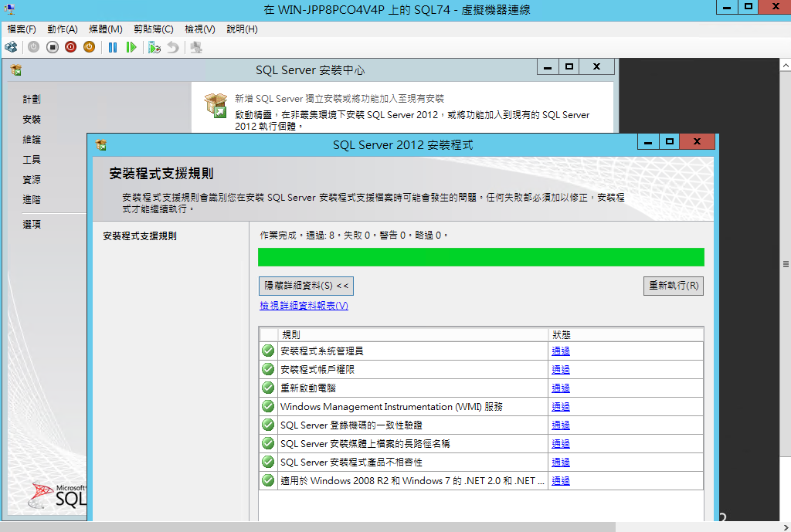Revert the VM with the undo arrow icon
The height and width of the screenshot is (532, 791).
(173, 47)
